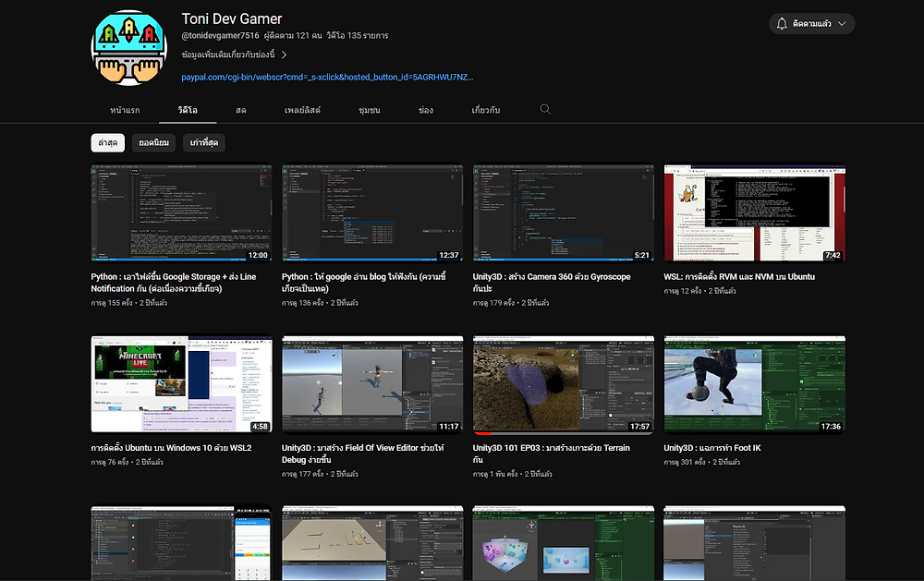Play the WSL RVM NVM Ubuntu video thumbnail
This screenshot has width=924, height=581.
pos(754,212)
